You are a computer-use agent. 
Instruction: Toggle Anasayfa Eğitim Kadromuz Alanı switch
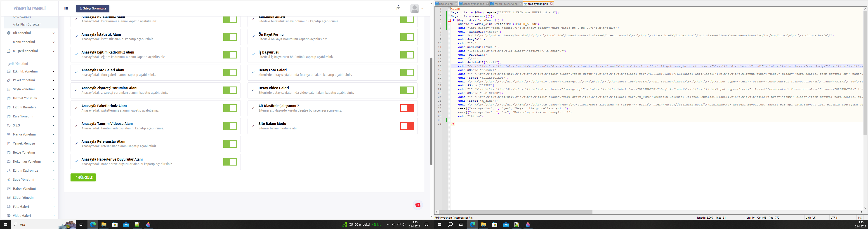(x=230, y=55)
